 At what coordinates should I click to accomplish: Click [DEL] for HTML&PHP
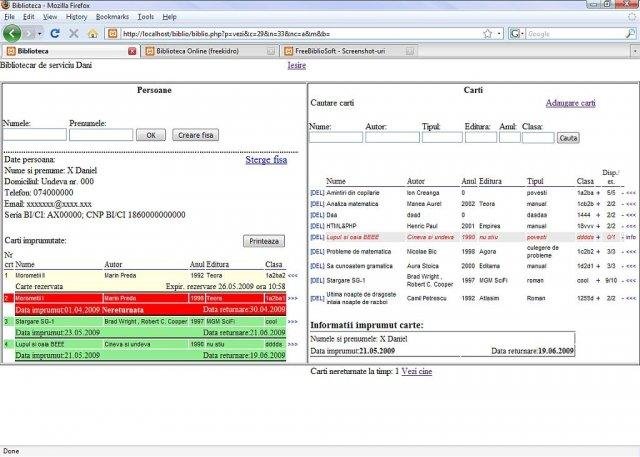317,226
